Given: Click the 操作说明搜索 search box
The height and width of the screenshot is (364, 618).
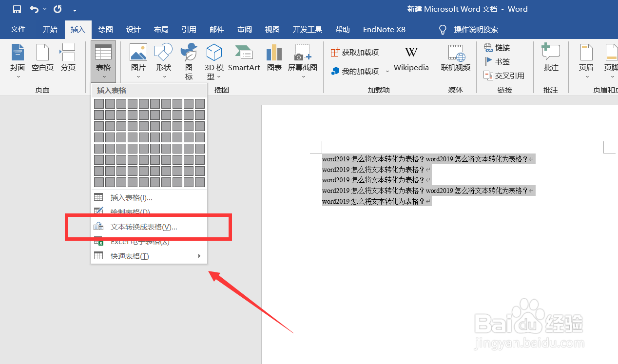Looking at the screenshot, I should click(476, 30).
